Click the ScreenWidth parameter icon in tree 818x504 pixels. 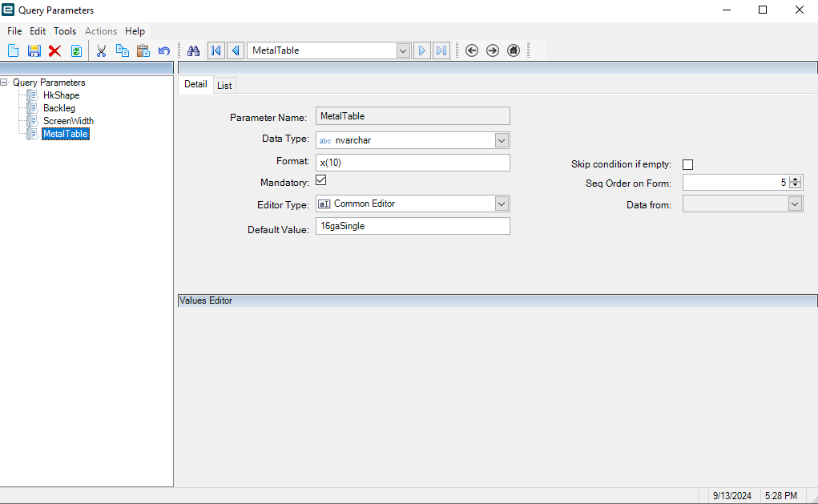pyautogui.click(x=32, y=120)
